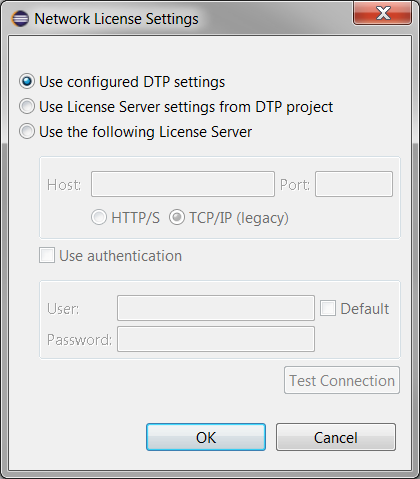
Task: Select Use configured DTP settings radio button
Action: point(27,81)
